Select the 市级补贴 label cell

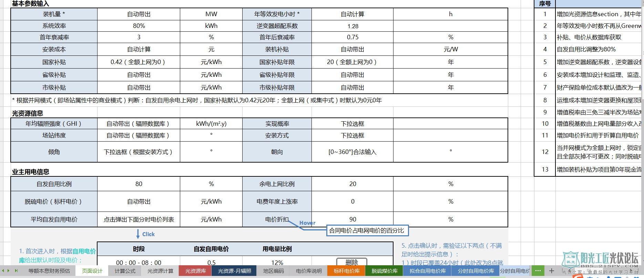pyautogui.click(x=54, y=87)
